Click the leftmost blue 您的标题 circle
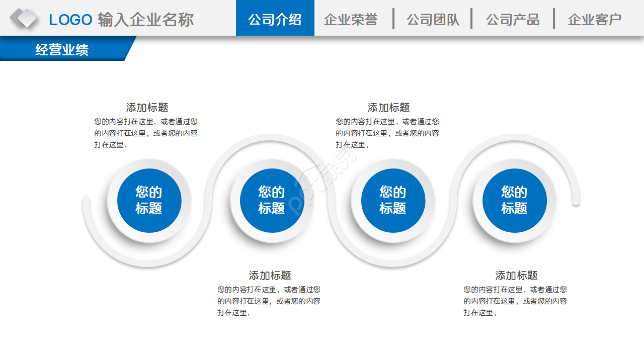Viewport: 644px width, 362px height. pos(149,200)
